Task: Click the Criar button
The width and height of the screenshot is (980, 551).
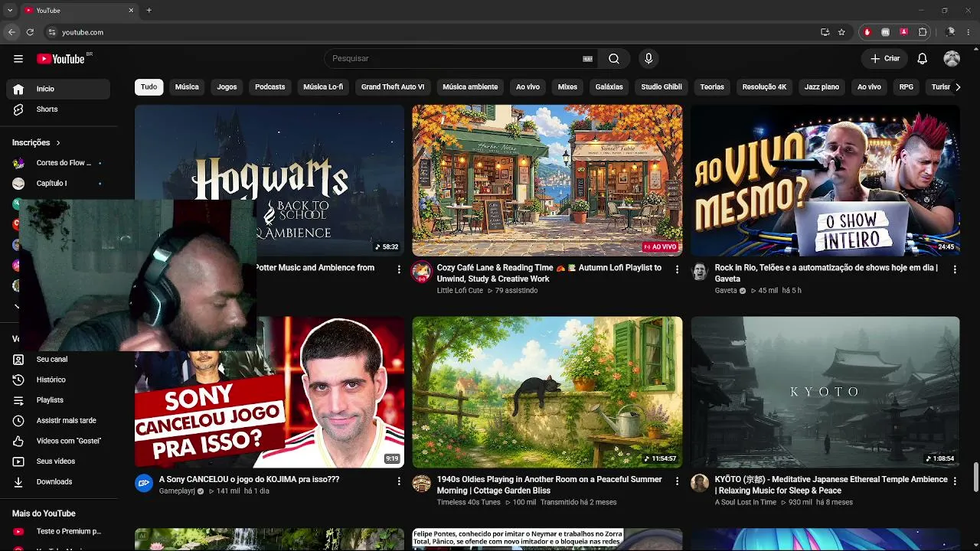Action: (x=885, y=59)
